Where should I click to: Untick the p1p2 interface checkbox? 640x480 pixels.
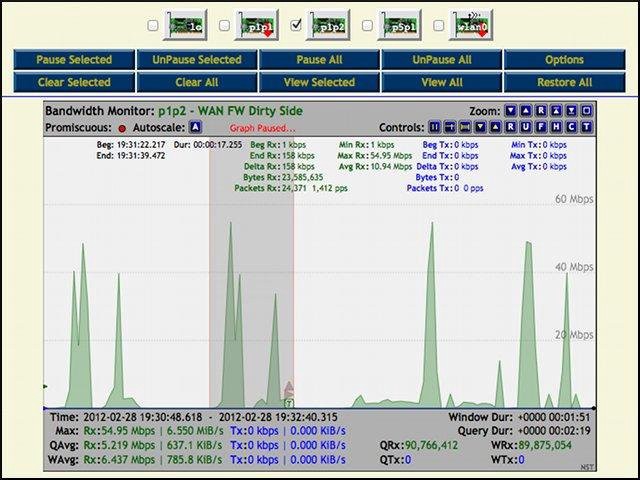(x=296, y=25)
